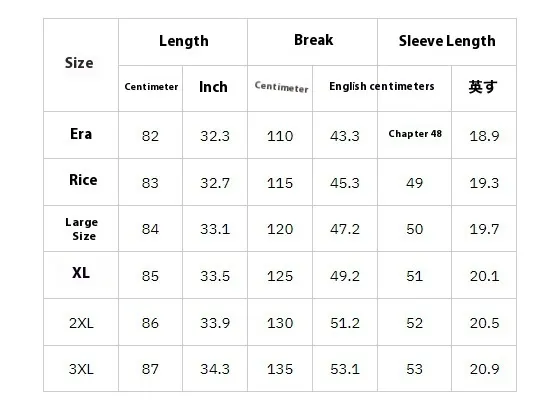Select the 20.9 sleeve length value
Viewport: 548px width, 410px height.
pos(484,369)
